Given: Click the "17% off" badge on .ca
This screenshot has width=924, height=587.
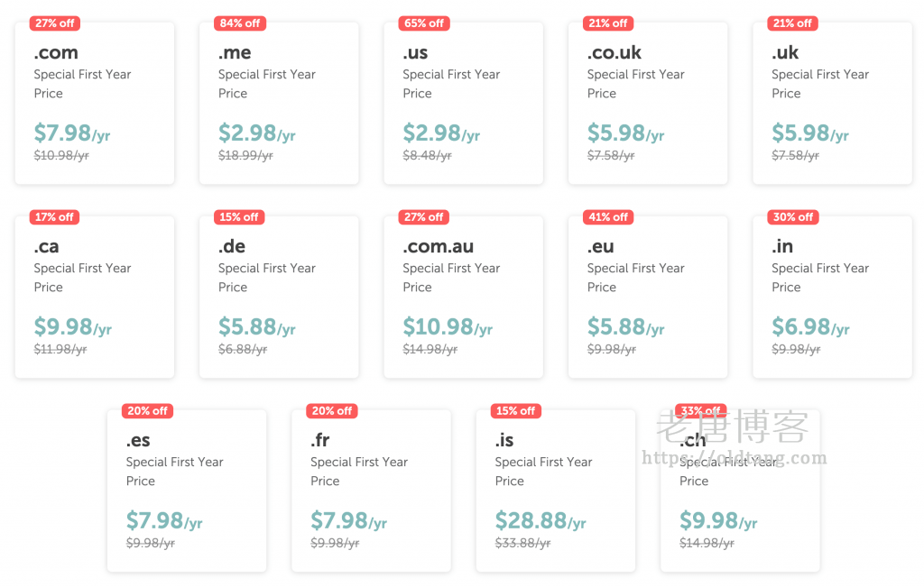Looking at the screenshot, I should 54,217.
